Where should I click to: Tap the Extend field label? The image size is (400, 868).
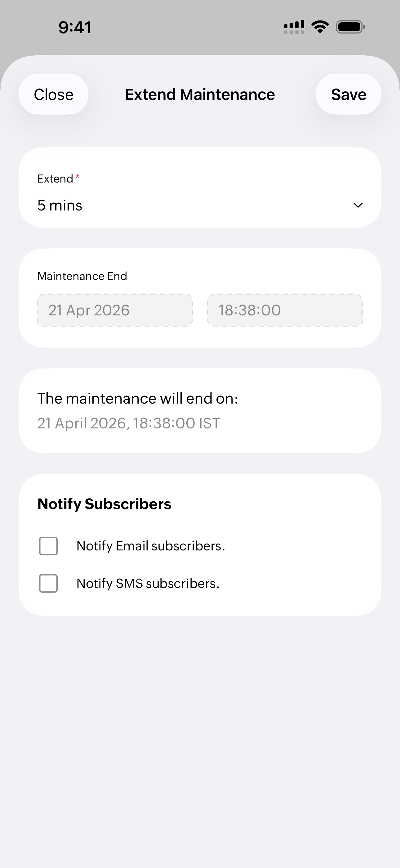tap(55, 179)
